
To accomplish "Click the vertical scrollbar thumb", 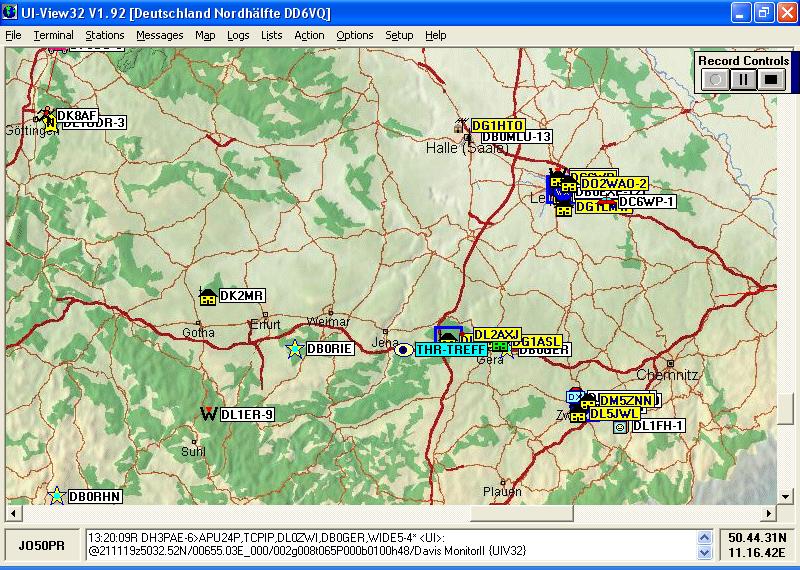I will [x=785, y=408].
